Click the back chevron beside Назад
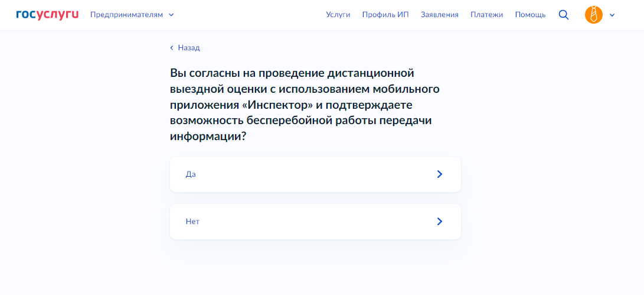The image size is (644, 295). 172,48
